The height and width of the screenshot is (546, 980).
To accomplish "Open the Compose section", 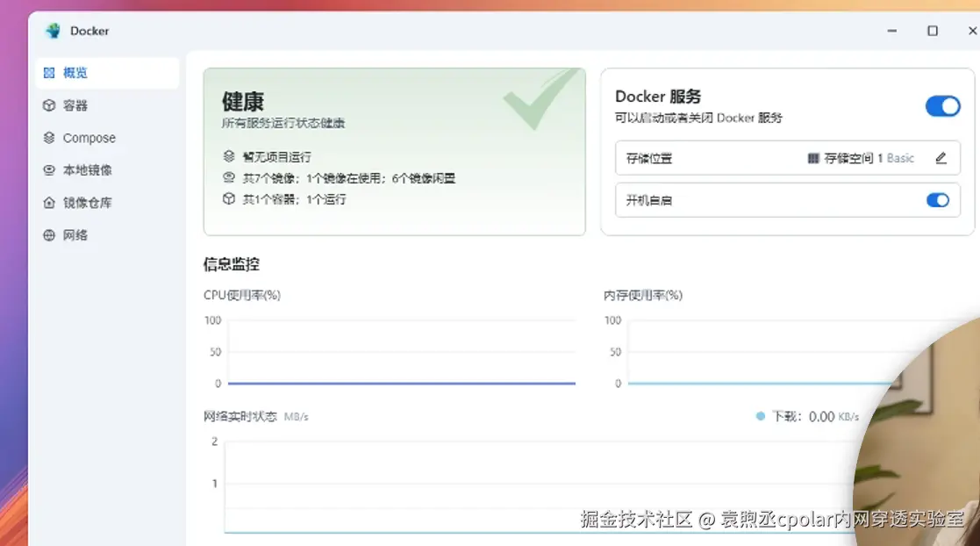I will pyautogui.click(x=108, y=138).
